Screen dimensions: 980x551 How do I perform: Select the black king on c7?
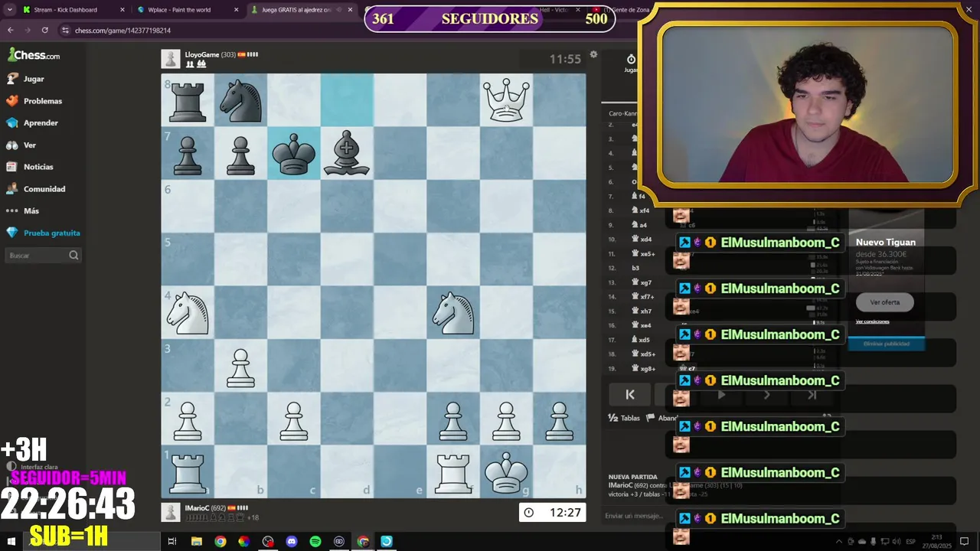294,153
